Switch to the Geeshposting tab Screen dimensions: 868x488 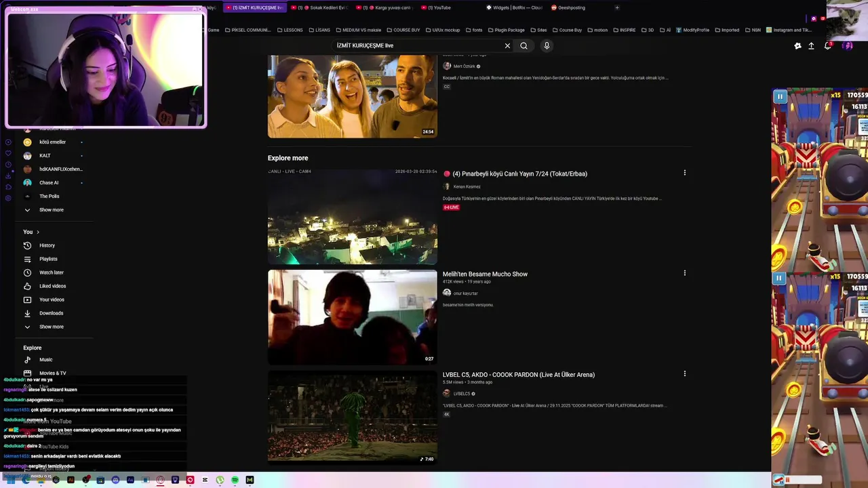[x=568, y=7]
